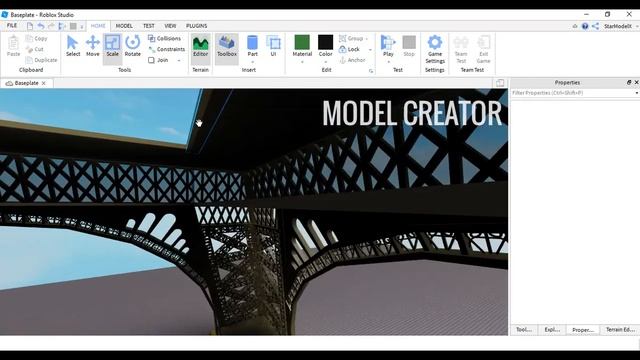Cut the selection
This screenshot has width=640, height=360.
point(35,49)
